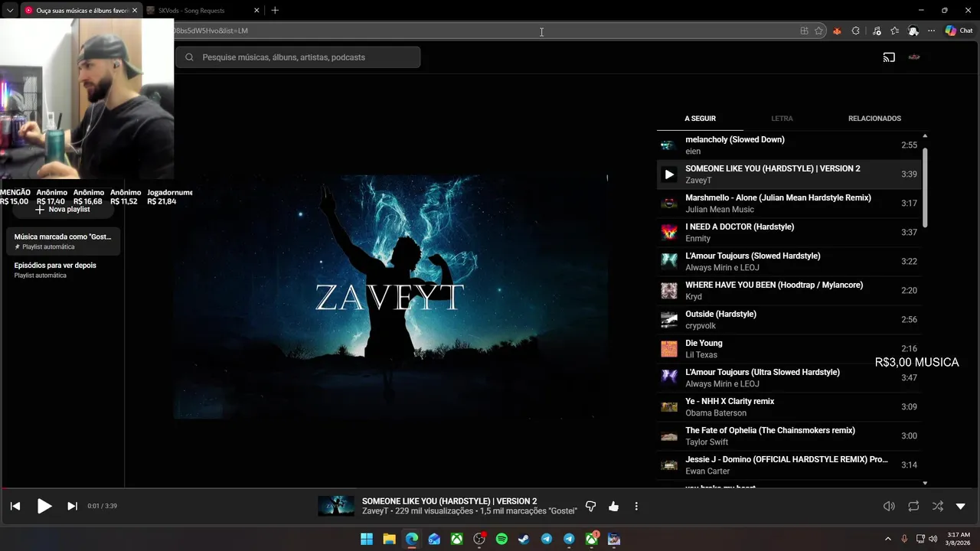Open the tab search dropdown in browser

pos(10,11)
